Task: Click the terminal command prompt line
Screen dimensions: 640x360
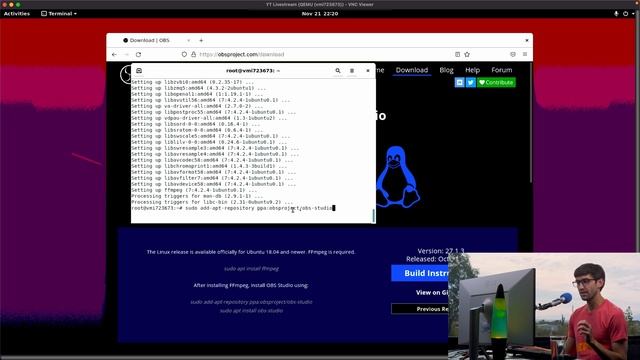Action: pyautogui.click(x=233, y=208)
